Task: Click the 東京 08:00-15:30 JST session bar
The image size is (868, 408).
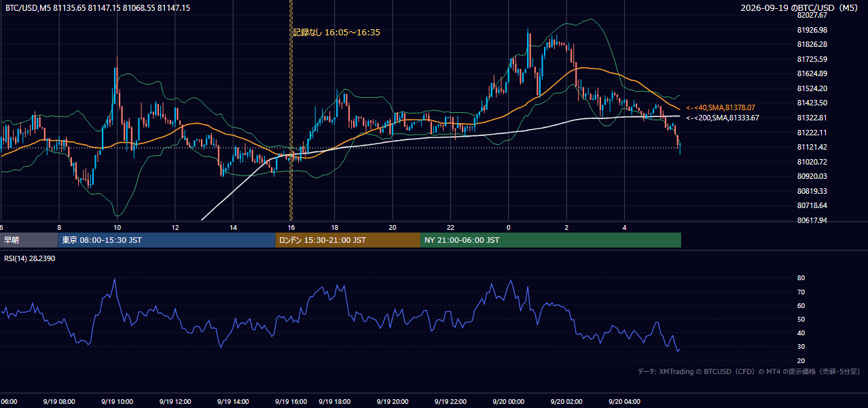Action: point(167,240)
